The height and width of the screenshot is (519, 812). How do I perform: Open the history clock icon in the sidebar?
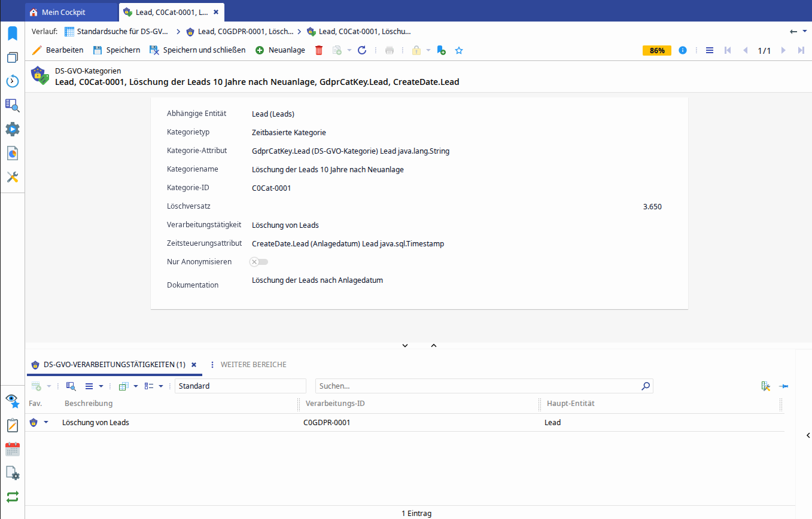coord(12,81)
